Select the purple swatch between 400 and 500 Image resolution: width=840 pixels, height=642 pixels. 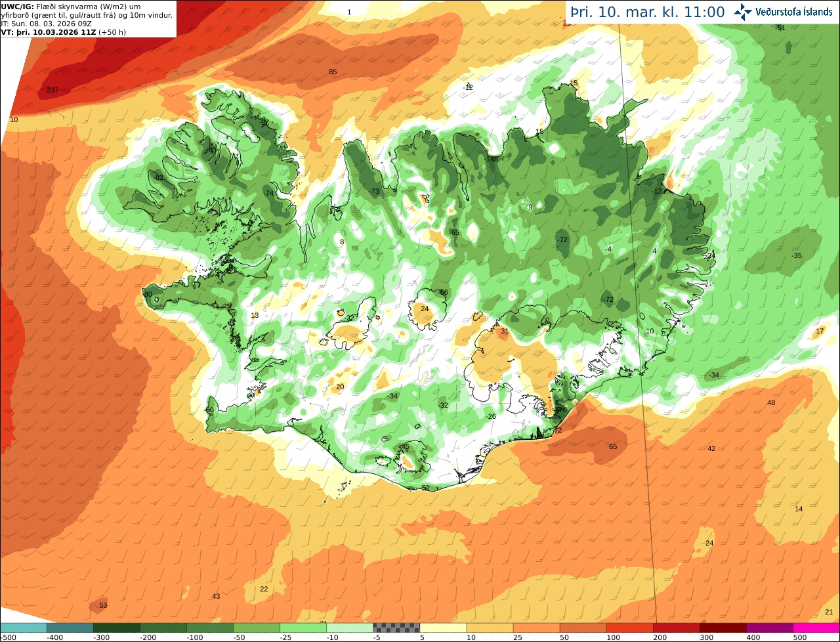[769, 628]
